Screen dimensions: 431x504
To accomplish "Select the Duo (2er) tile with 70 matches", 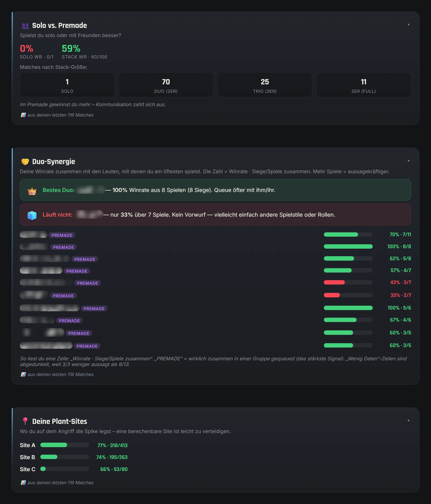I will click(166, 85).
